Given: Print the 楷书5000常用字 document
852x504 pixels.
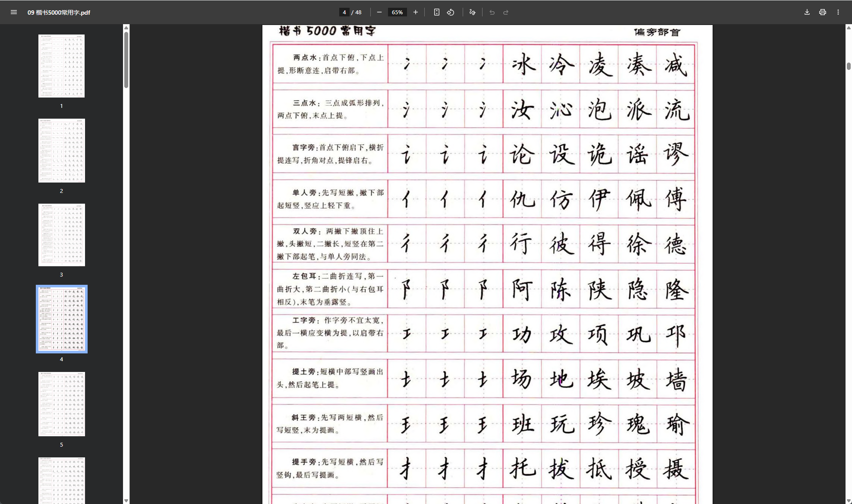Looking at the screenshot, I should click(x=822, y=12).
